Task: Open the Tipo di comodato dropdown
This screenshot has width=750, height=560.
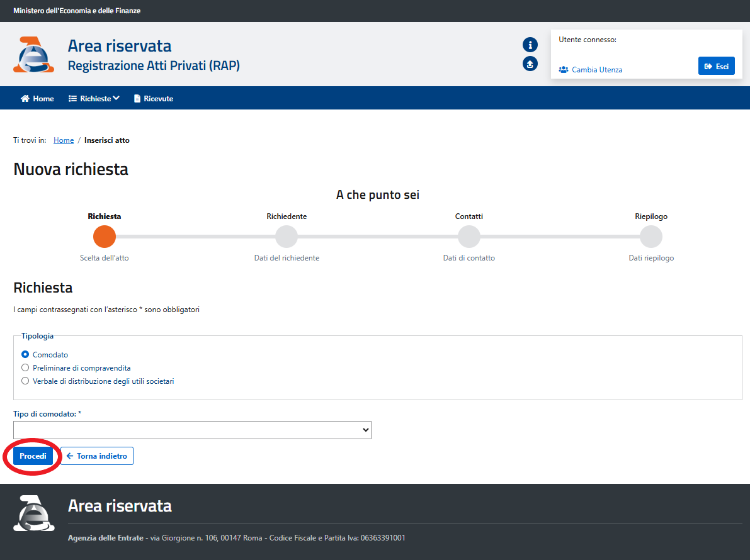Action: point(192,430)
